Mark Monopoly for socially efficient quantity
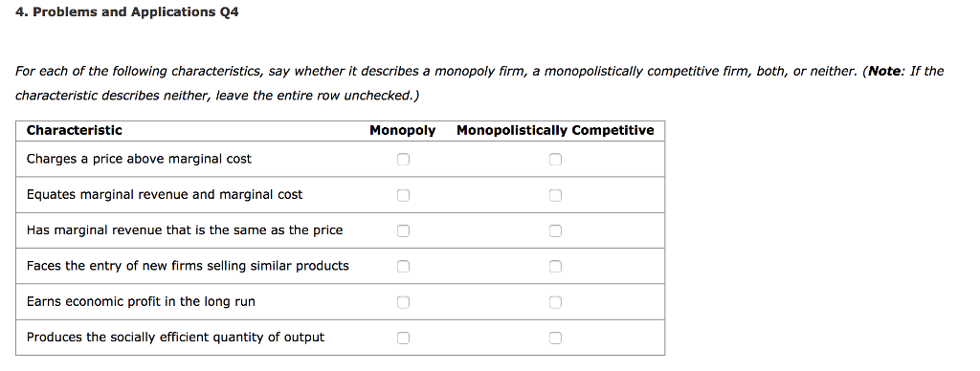The width and height of the screenshot is (980, 371). [x=403, y=338]
